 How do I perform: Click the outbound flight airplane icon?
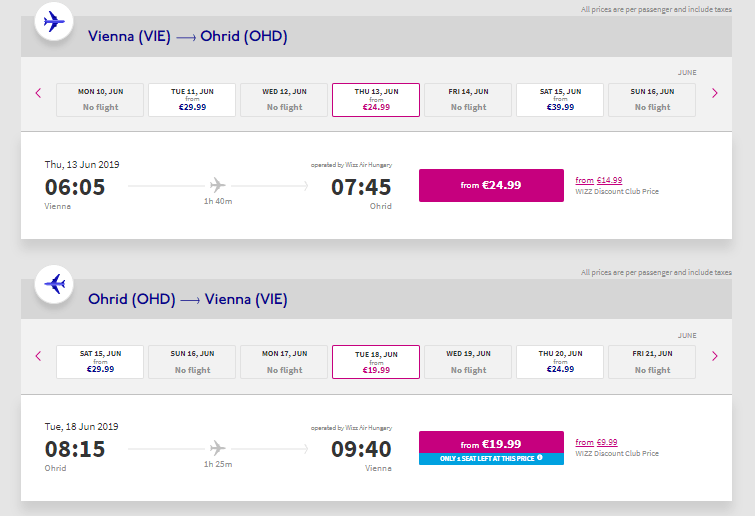[x=53, y=21]
